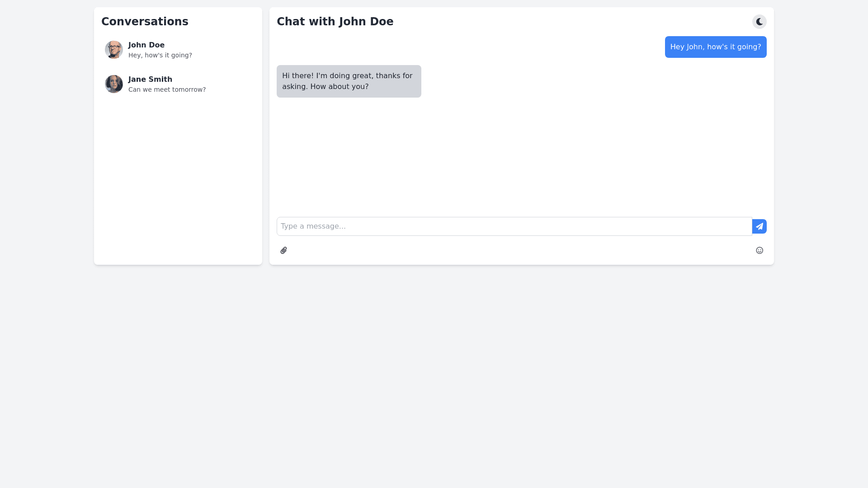Click John Doe's avatar photo
The width and height of the screenshot is (868, 488).
[x=114, y=50]
